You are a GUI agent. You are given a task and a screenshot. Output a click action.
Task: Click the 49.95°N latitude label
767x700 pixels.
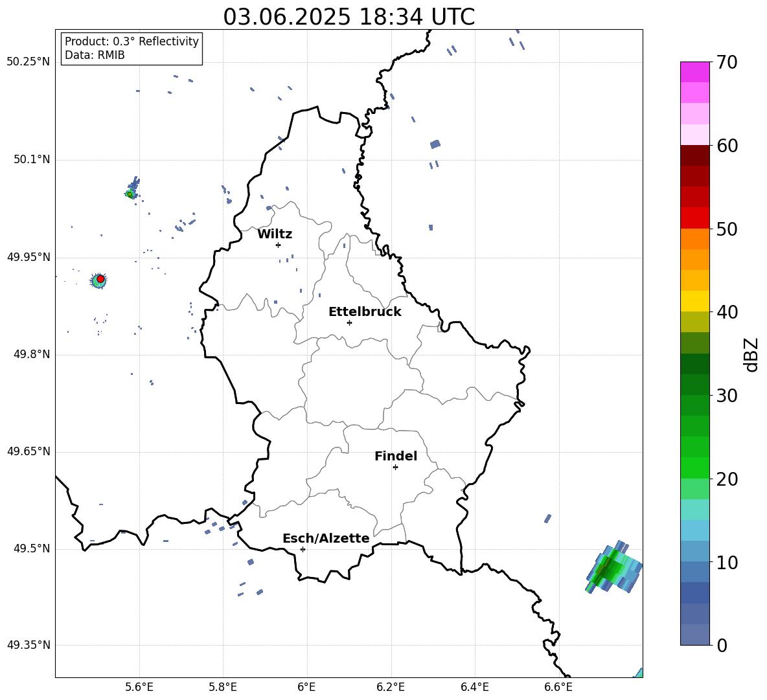(28, 257)
